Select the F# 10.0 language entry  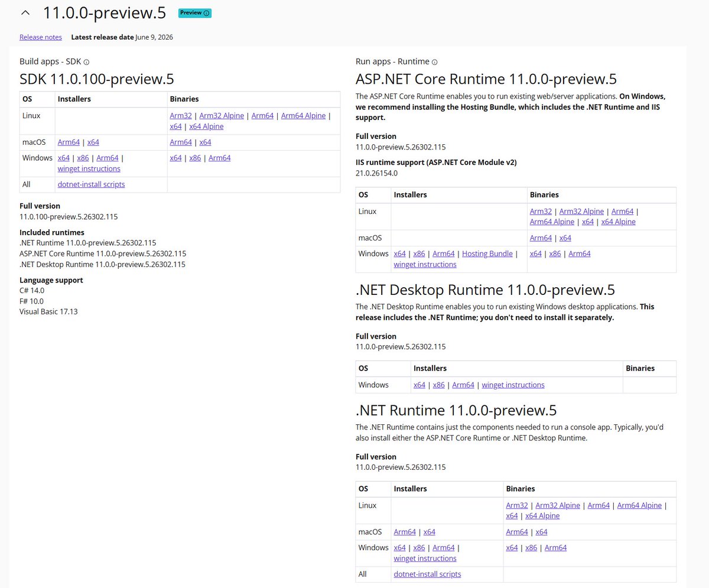click(31, 301)
